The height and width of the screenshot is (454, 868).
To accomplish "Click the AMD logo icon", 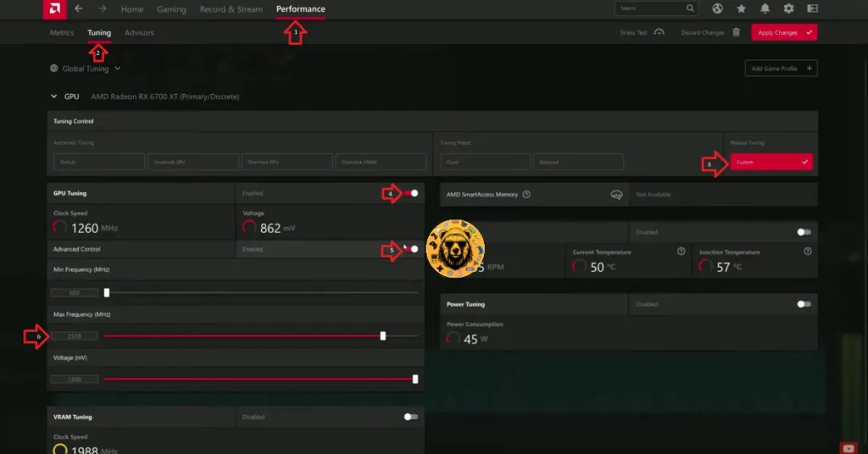I will click(54, 8).
